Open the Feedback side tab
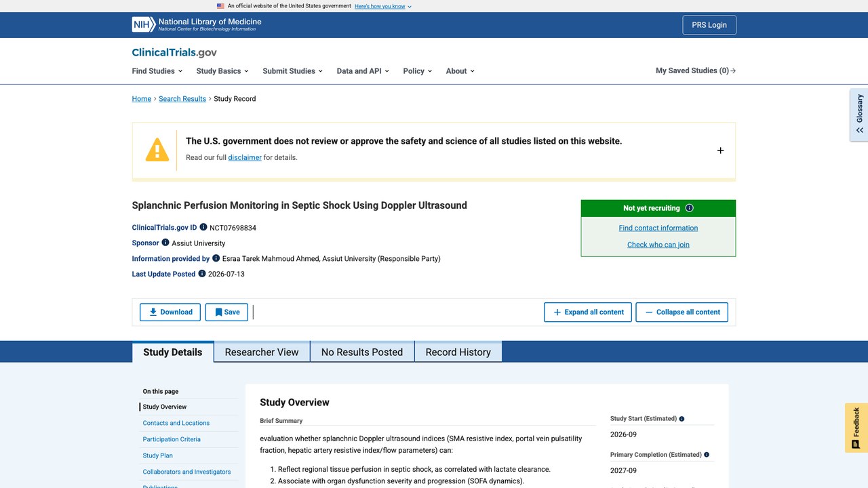 (856, 428)
